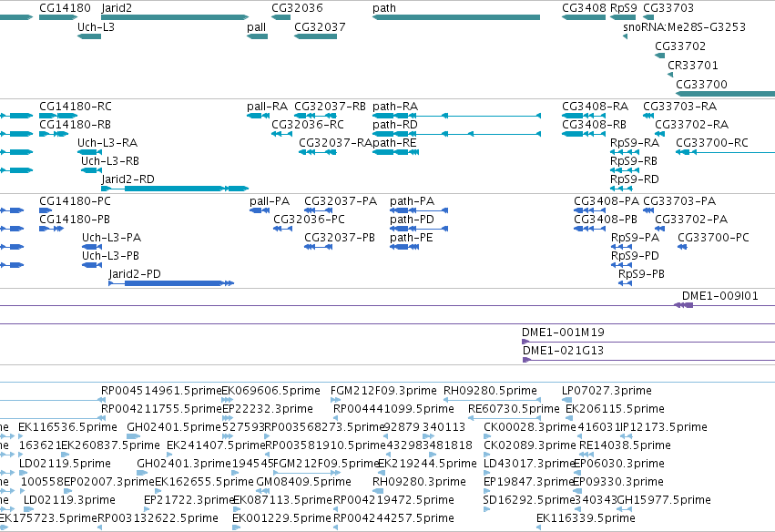Click the CG33702 gene label
775x532 pixels.
pyautogui.click(x=680, y=46)
